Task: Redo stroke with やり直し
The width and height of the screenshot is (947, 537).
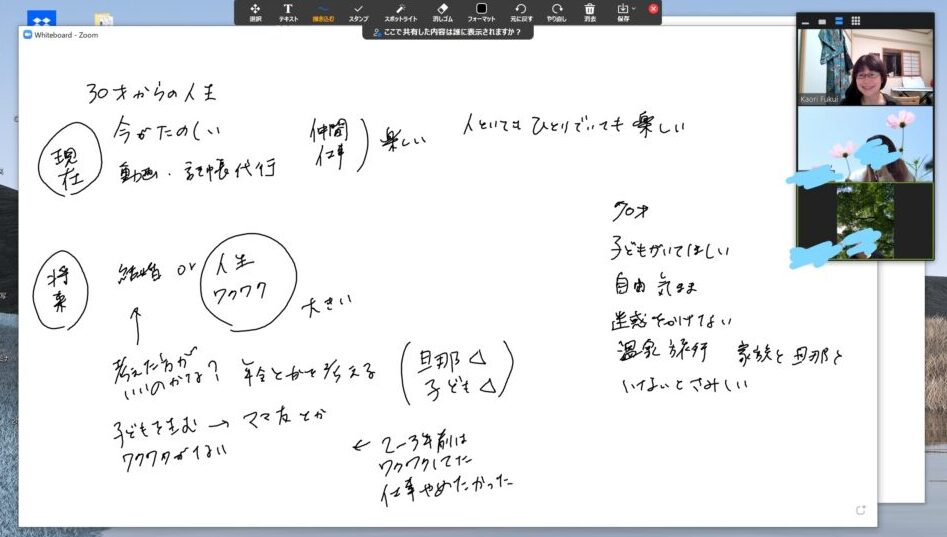Action: [x=556, y=12]
